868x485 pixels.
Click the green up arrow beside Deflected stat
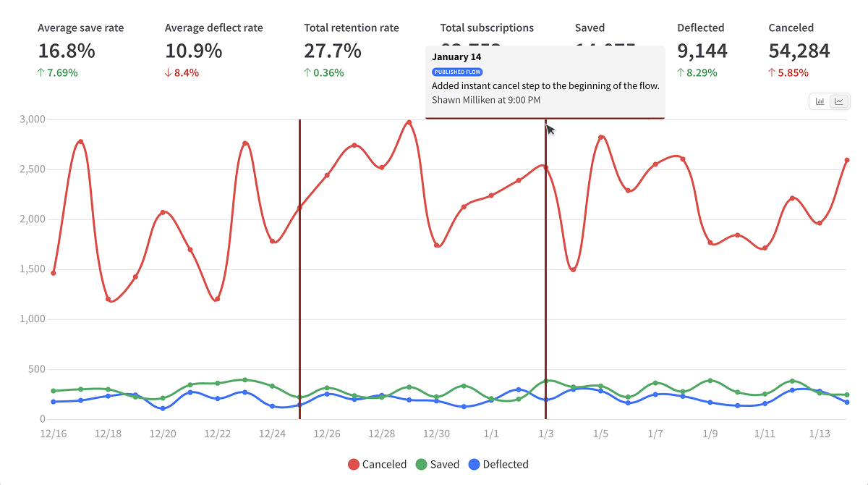click(x=680, y=72)
